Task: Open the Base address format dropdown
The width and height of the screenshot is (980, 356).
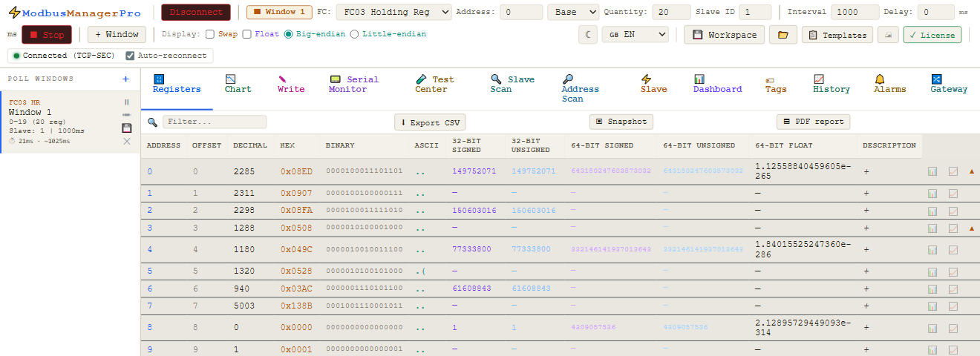Action: (573, 12)
